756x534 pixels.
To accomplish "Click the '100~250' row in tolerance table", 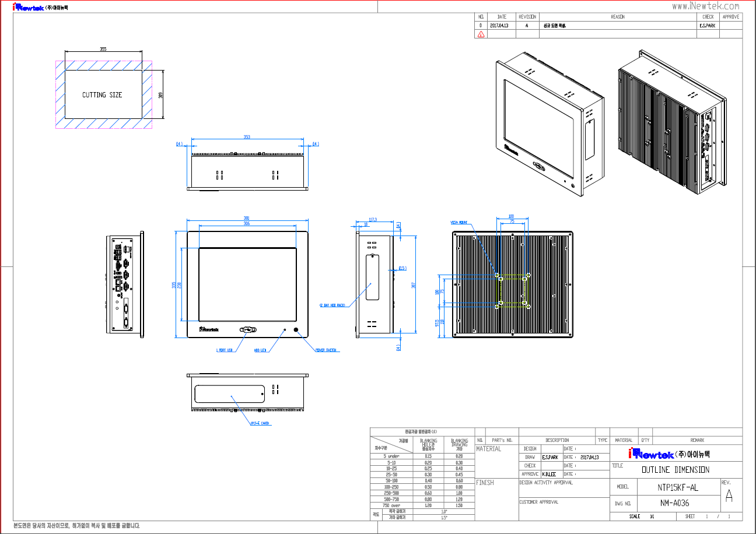I will tap(423, 486).
